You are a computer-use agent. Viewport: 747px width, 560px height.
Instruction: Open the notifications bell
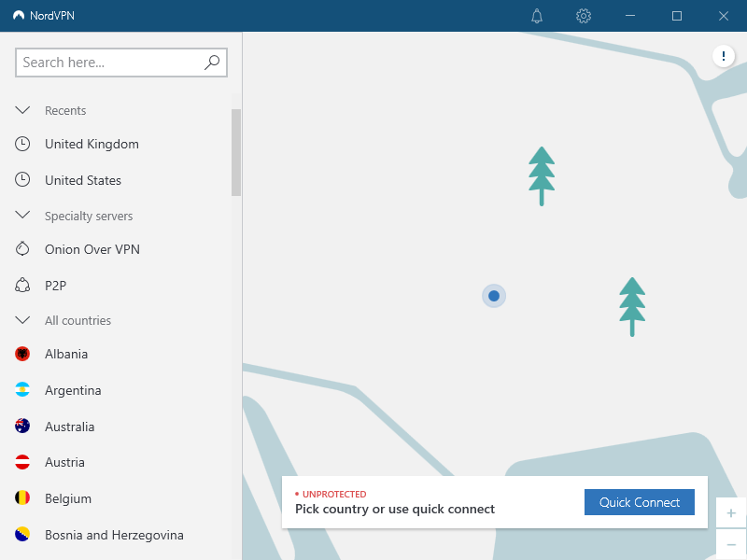tap(537, 16)
